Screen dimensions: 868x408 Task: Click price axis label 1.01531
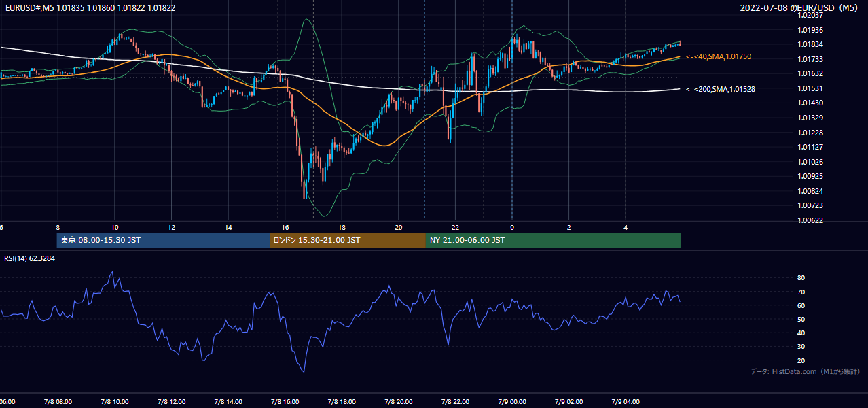click(810, 88)
